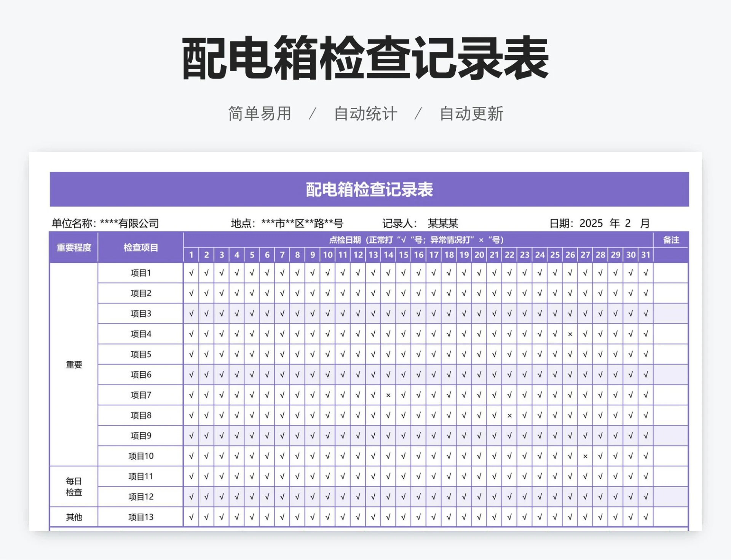Click day number 31 column header
Screen dimensions: 731x560
coord(646,255)
